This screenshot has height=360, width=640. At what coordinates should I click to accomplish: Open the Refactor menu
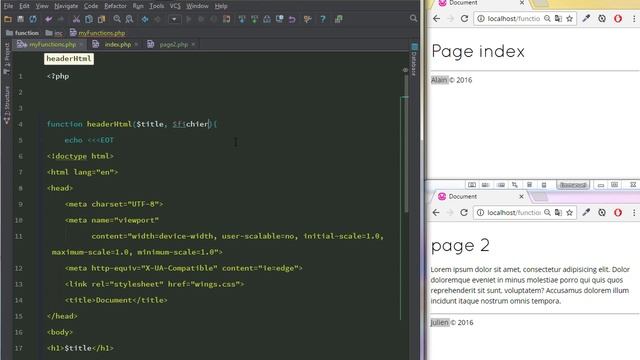(116, 6)
